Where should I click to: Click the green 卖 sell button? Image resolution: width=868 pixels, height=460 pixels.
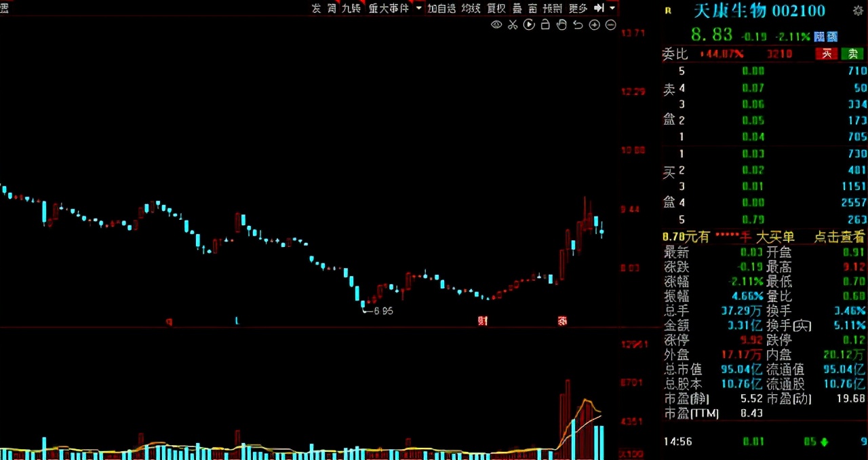click(x=852, y=54)
